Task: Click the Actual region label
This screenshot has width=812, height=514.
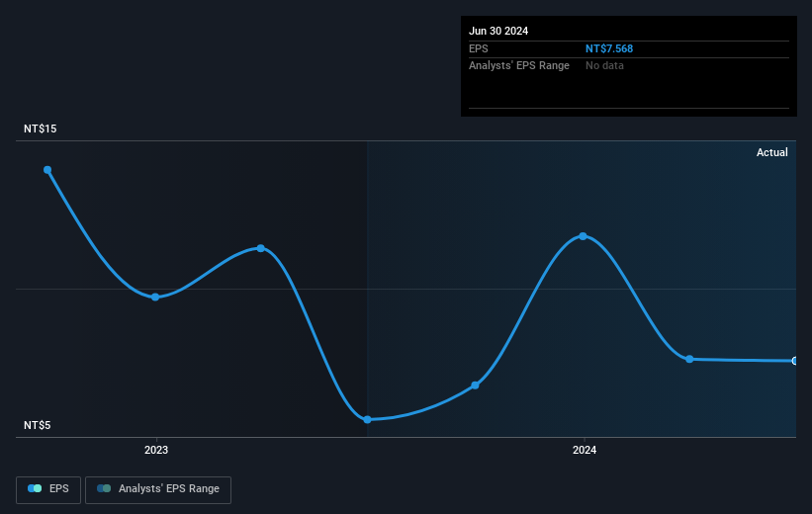Action: point(772,152)
